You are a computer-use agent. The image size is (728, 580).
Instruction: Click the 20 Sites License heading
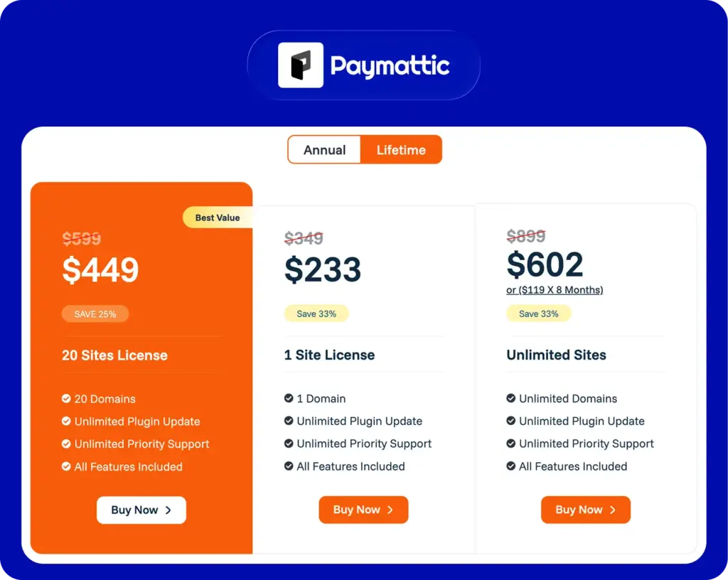(x=114, y=355)
